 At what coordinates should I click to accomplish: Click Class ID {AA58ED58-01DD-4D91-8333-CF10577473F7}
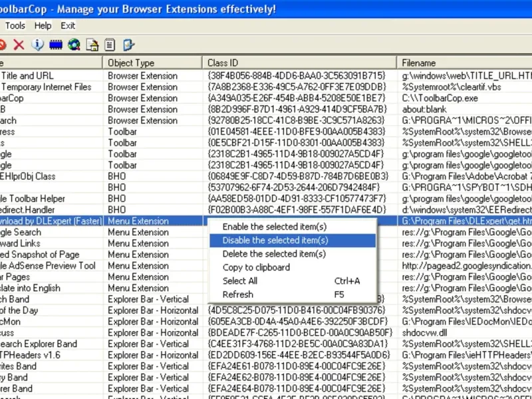pos(297,198)
